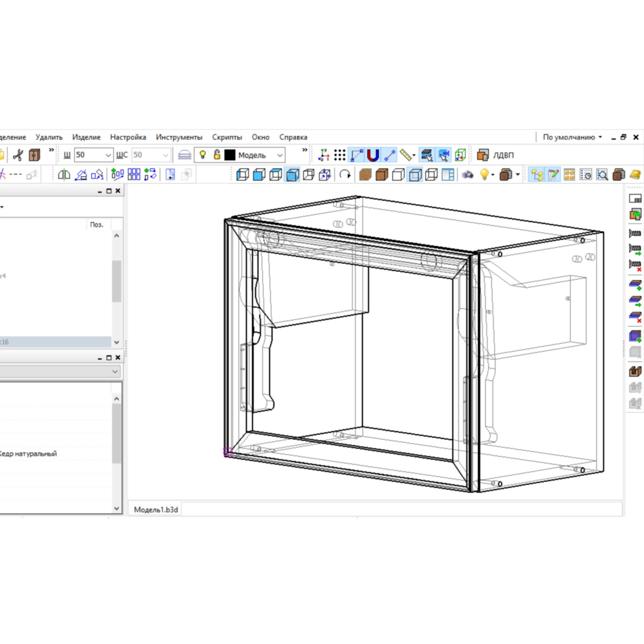Click the scissors cut icon
The image size is (644, 644).
18,155
